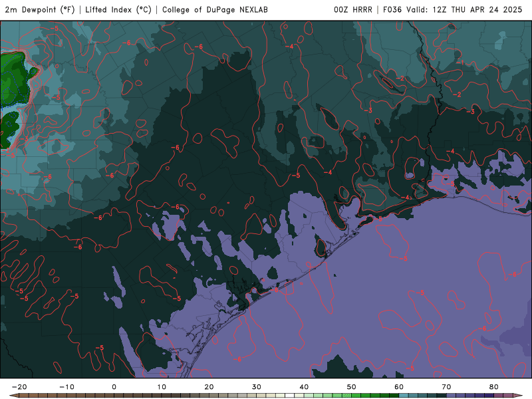This screenshot has height=399, width=532.
Task: Click the "10" colorbar scale label
Action: 162,387
